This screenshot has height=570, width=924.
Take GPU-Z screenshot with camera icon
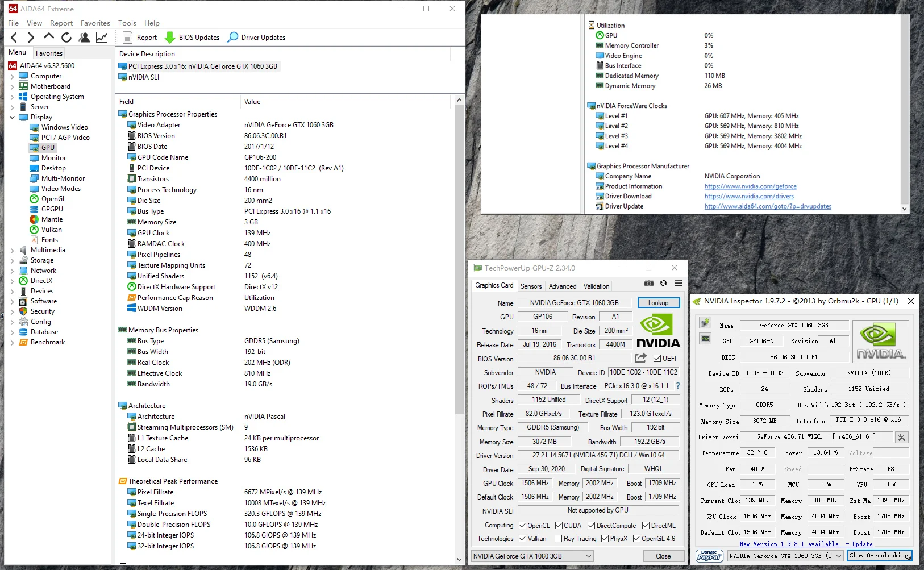648,283
